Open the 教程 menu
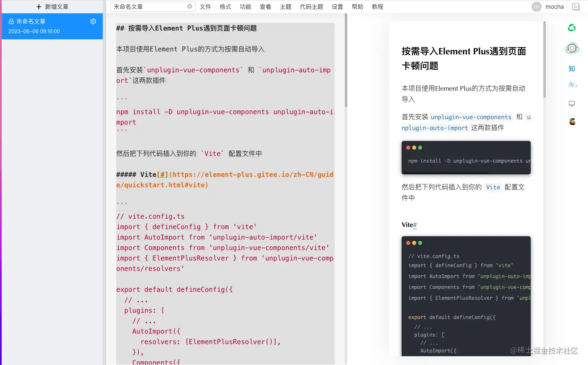This screenshot has width=588, height=365. (377, 7)
